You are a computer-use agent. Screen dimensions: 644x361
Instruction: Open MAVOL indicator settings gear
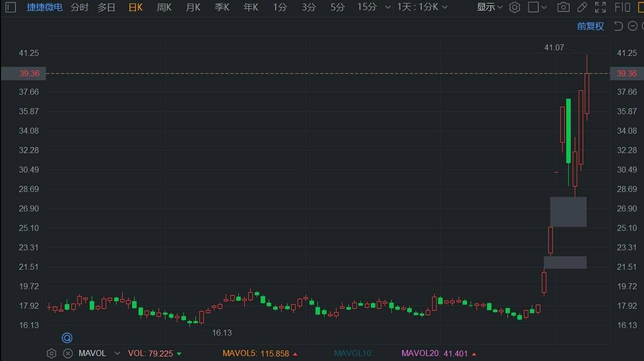pos(51,354)
